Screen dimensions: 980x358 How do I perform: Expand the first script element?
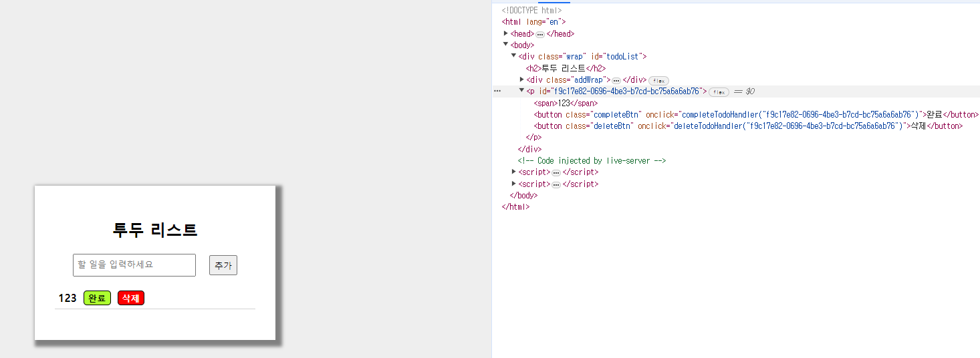pos(514,172)
